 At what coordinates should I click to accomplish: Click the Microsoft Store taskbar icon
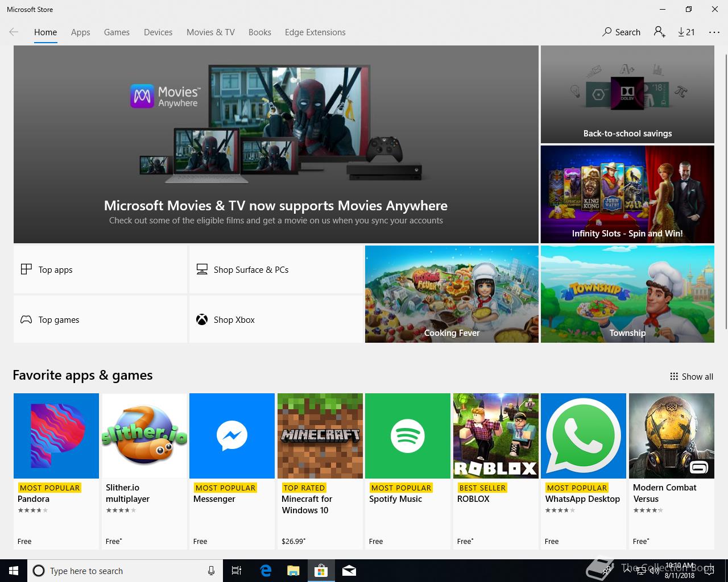[321, 571]
